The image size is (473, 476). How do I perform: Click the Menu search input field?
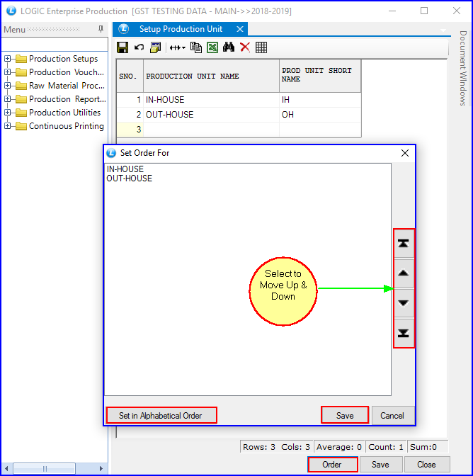click(x=55, y=44)
